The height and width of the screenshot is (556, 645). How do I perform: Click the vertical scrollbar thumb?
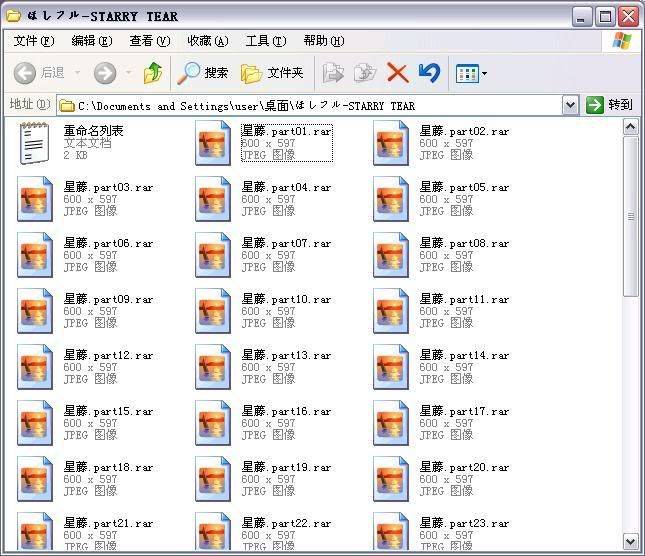[631, 216]
